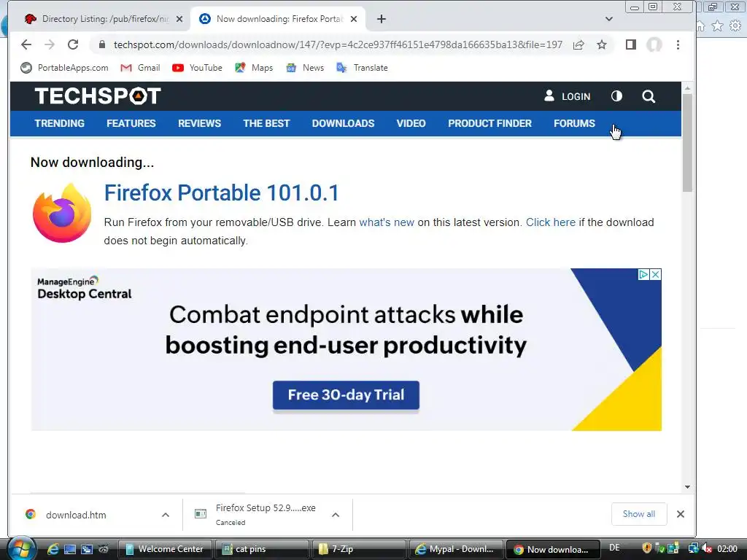Image resolution: width=747 pixels, height=560 pixels.
Task: Open the Translate bookmark
Action: (x=362, y=68)
